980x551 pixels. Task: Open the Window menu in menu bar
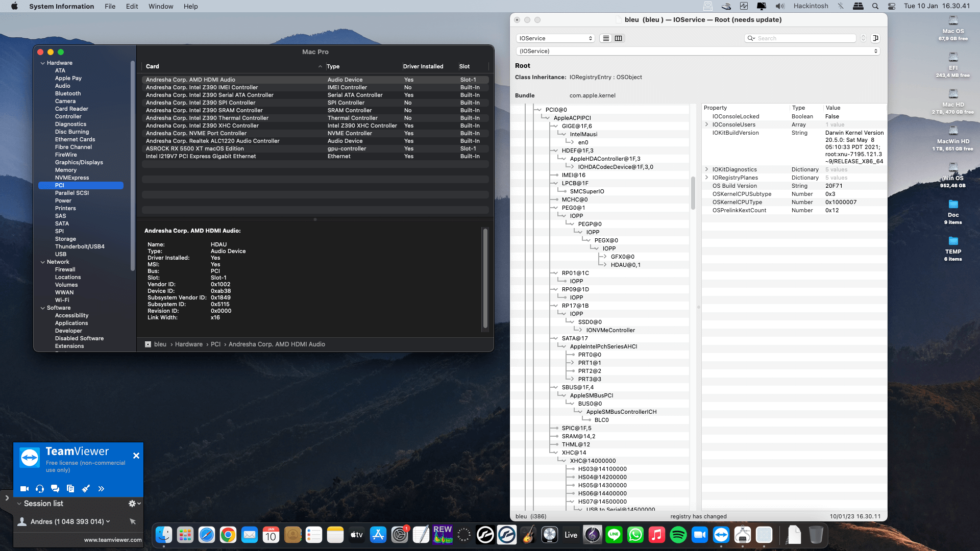(160, 6)
